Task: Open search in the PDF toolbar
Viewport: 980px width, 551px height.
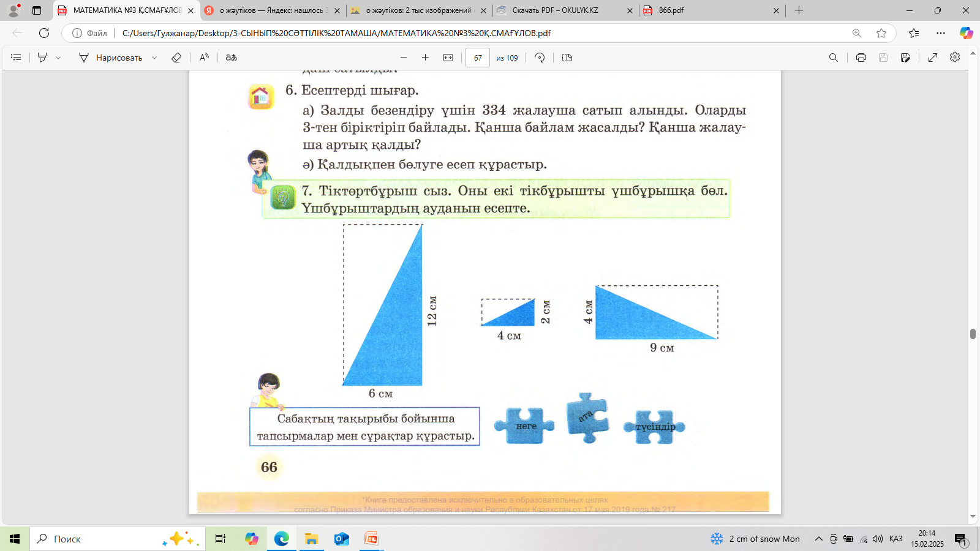Action: click(x=834, y=58)
